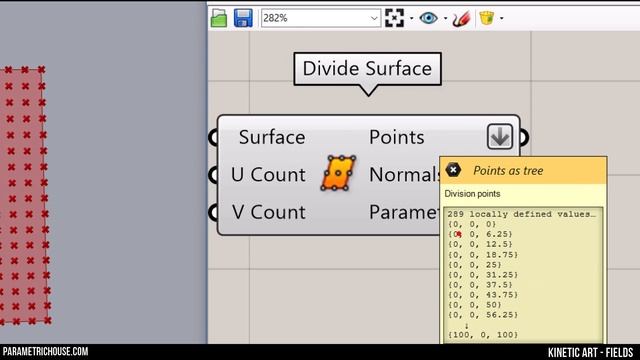This screenshot has height=360, width=640.
Task: Click the hexagon icon in Points as tree tooltip
Action: (453, 170)
